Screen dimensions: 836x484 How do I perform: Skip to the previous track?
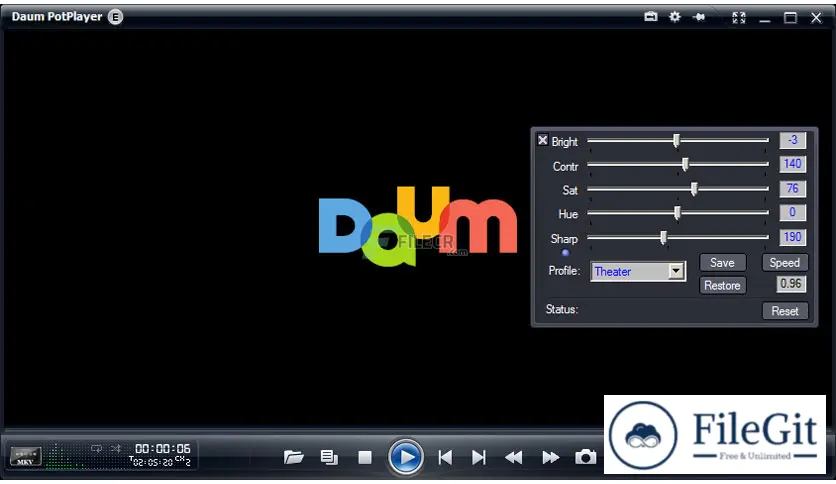(445, 457)
